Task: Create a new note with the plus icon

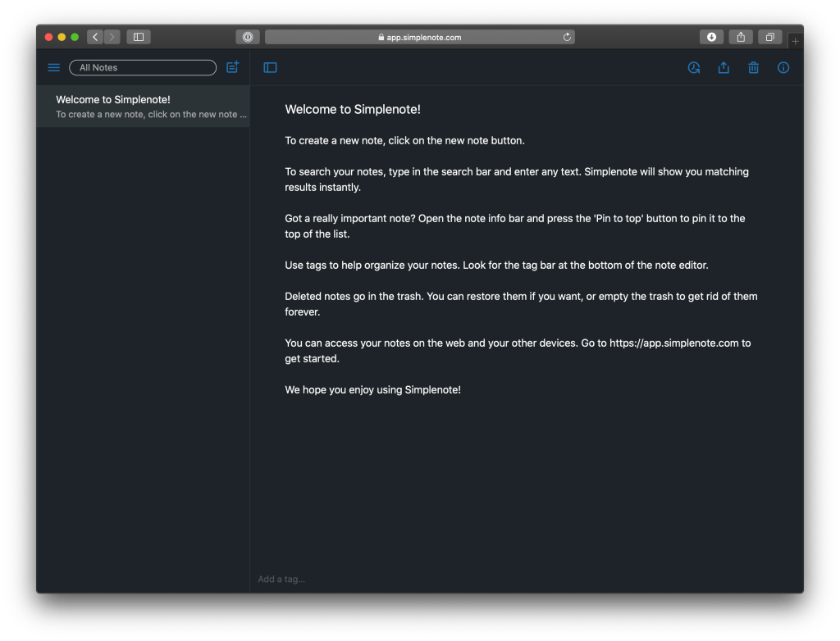Action: (232, 67)
